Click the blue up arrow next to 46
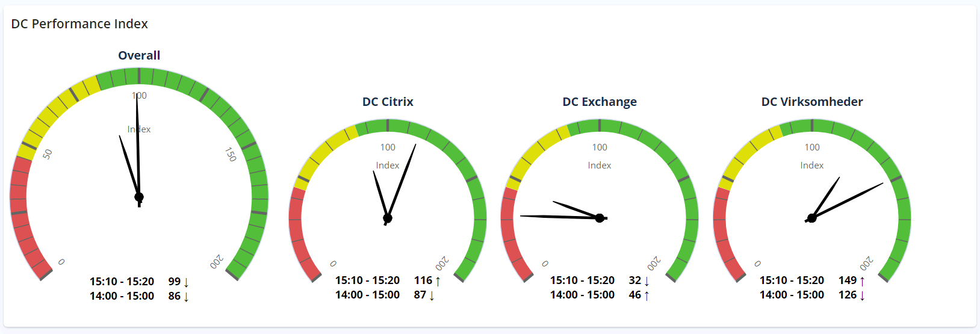 point(647,295)
